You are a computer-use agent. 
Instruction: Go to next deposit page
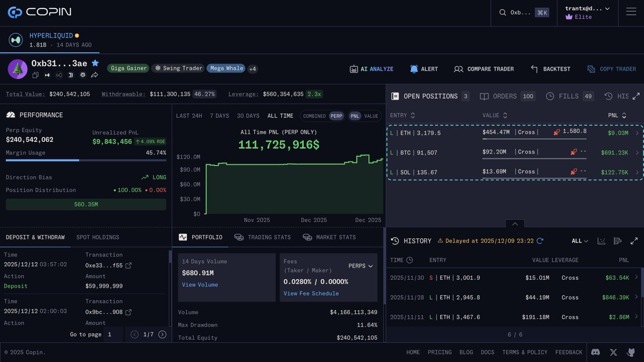pos(162,334)
